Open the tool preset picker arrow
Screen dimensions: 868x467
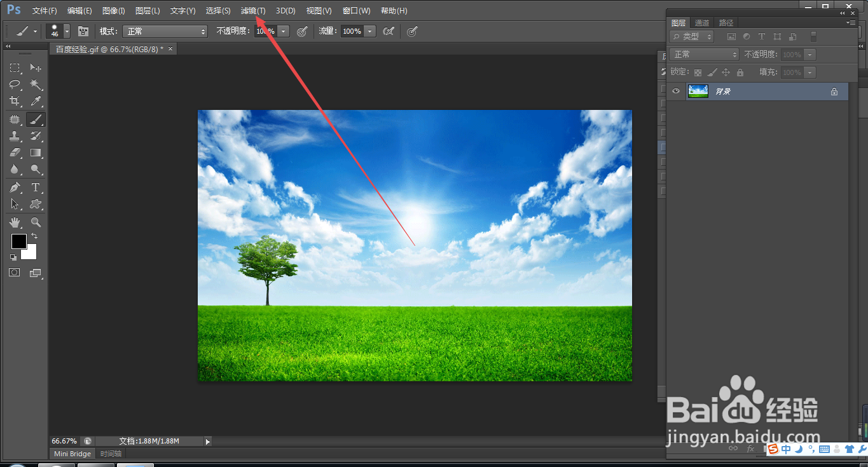coord(35,31)
